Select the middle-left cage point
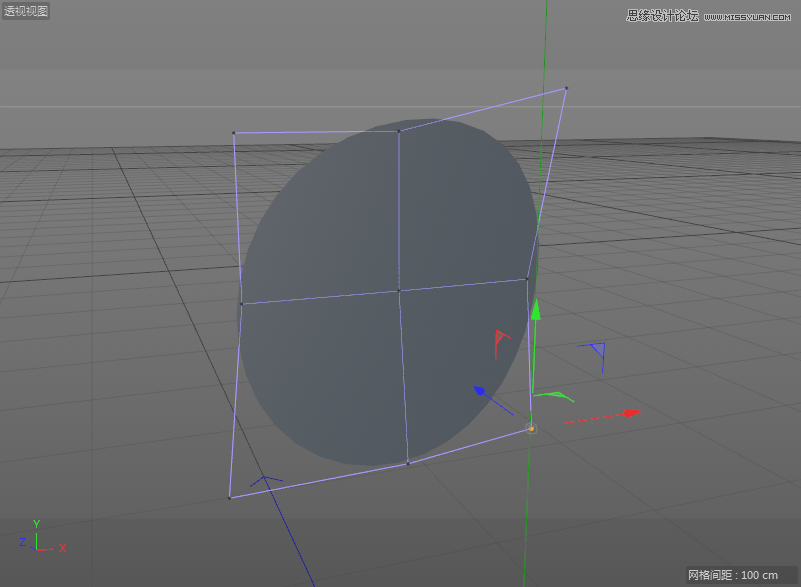 241,303
